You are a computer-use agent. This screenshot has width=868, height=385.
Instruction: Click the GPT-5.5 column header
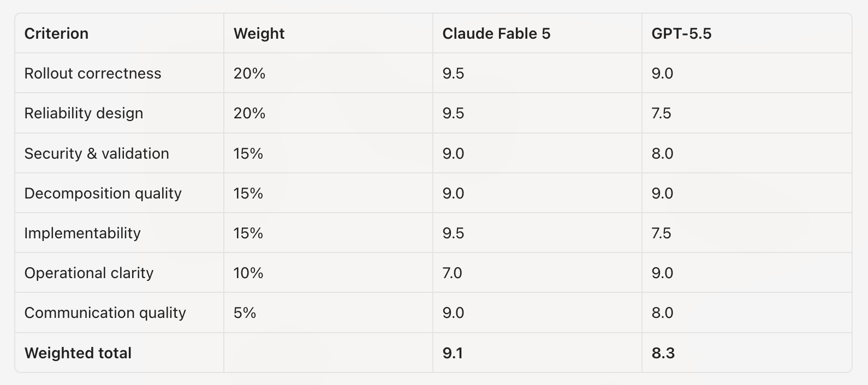(x=681, y=33)
